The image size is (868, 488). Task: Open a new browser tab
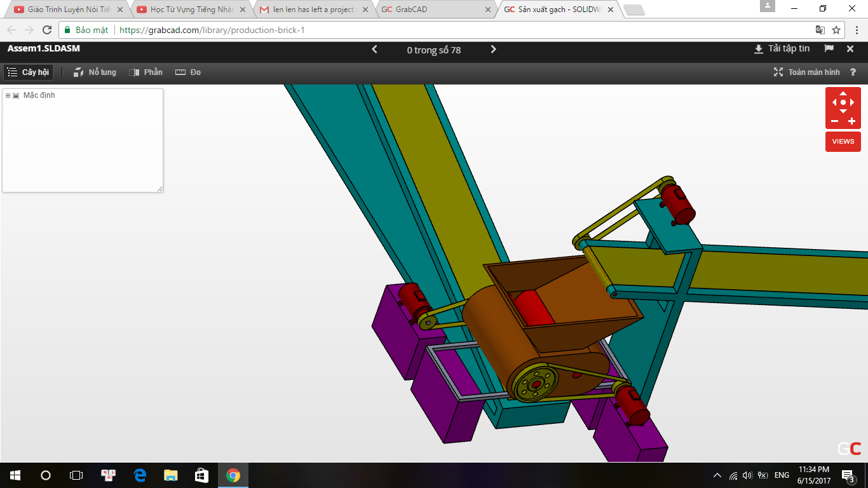tap(634, 10)
